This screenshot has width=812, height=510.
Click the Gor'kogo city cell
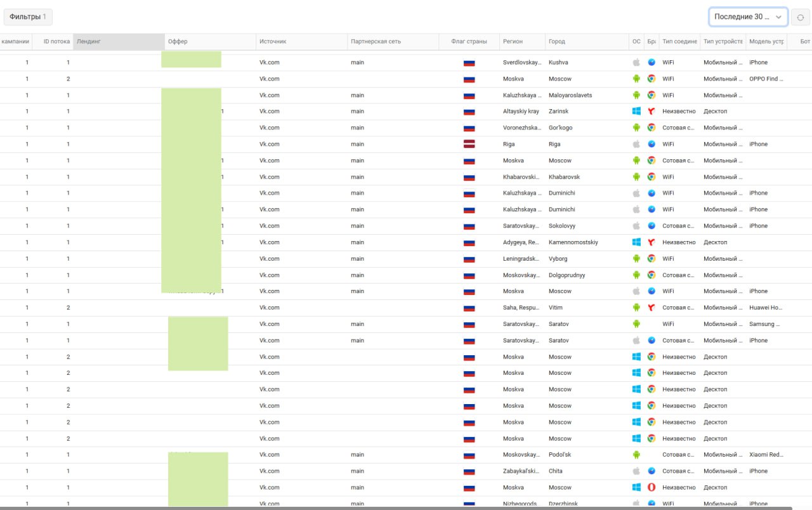(560, 128)
